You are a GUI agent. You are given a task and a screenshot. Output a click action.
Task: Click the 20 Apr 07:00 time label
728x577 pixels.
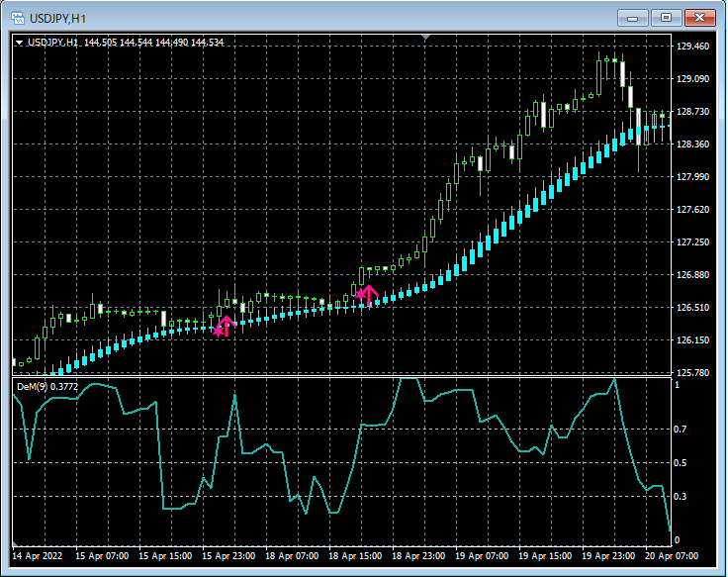pyautogui.click(x=672, y=555)
